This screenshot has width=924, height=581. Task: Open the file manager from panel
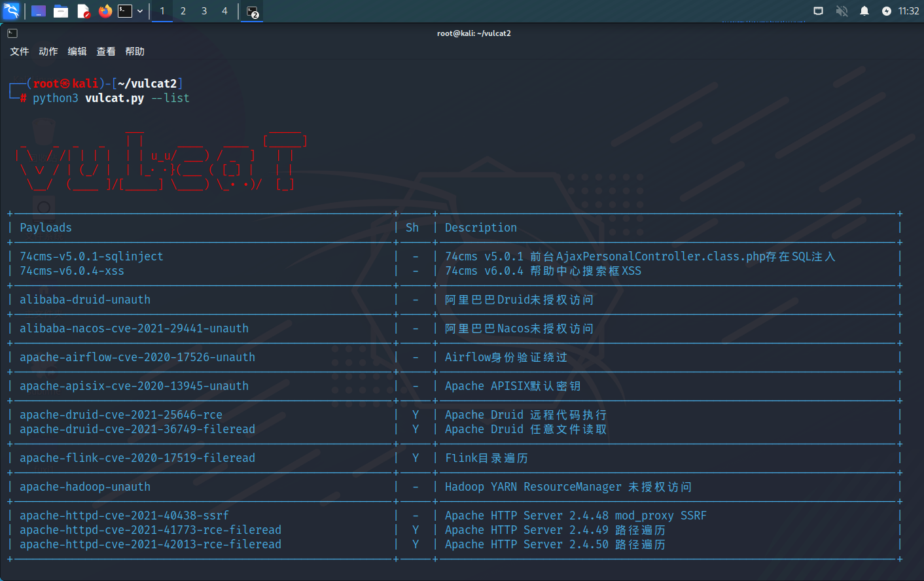[61, 11]
